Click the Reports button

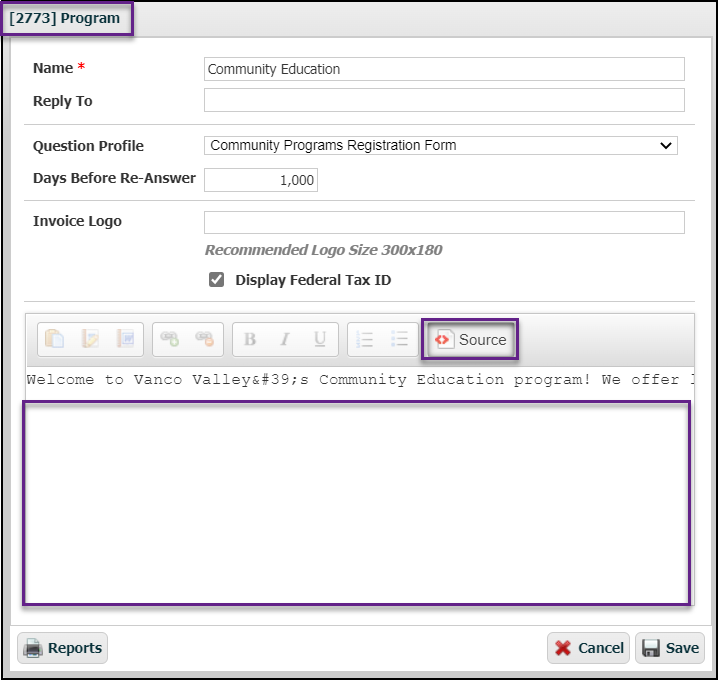click(x=63, y=647)
